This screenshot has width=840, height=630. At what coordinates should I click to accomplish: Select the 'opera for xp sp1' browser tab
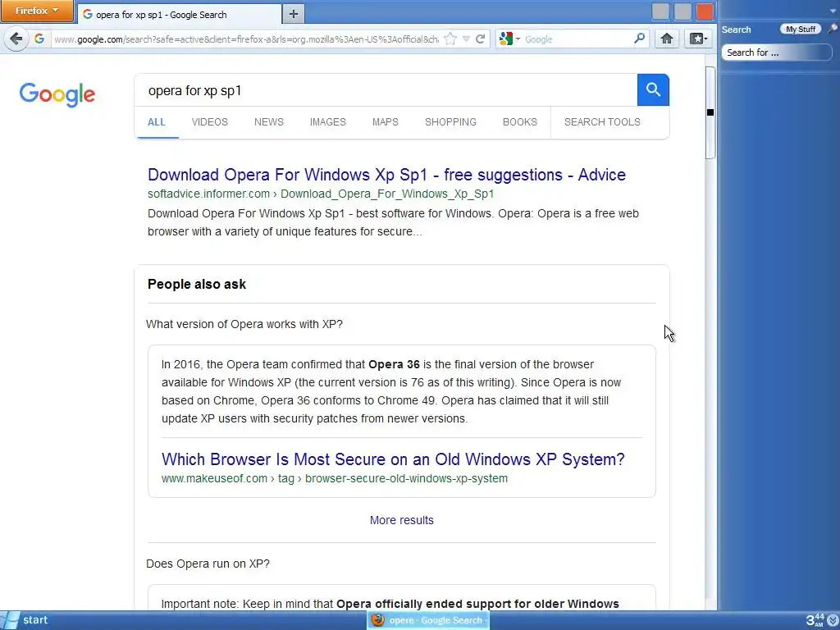point(180,15)
